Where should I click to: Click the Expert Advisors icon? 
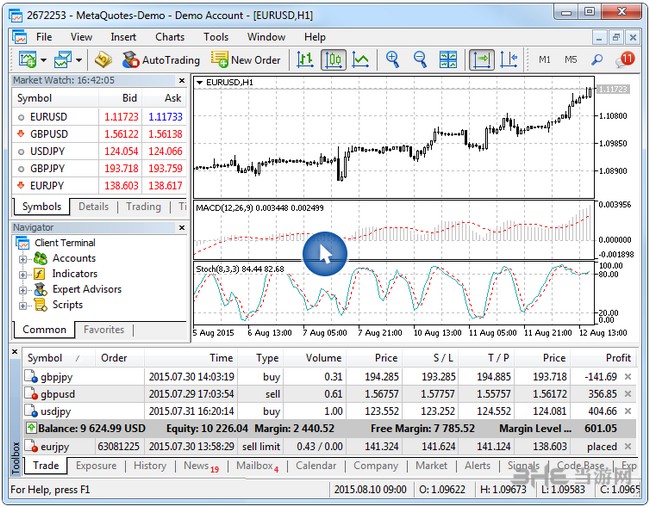coord(40,289)
